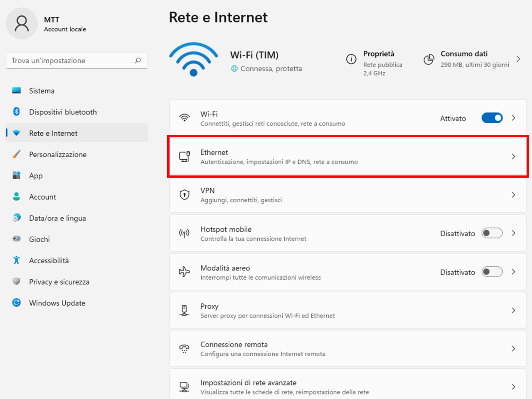Open Data/ora e lingua section
Screen dimensions: 532x399
click(x=57, y=218)
